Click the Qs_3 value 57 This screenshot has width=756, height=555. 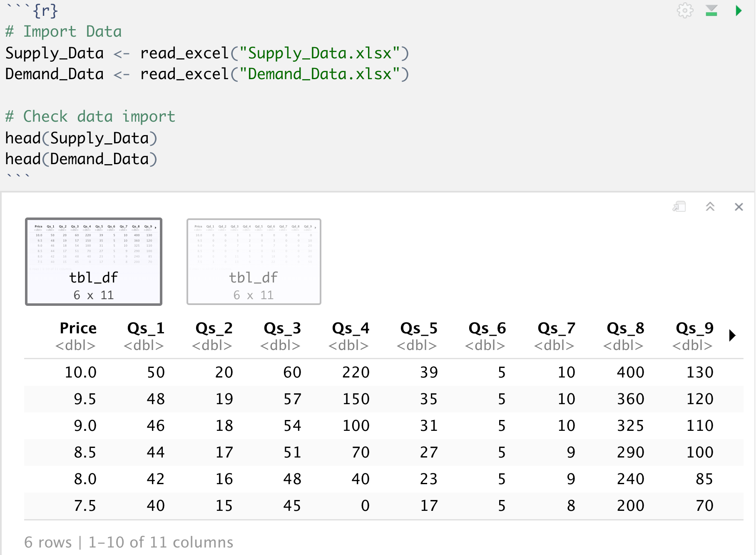coord(292,399)
